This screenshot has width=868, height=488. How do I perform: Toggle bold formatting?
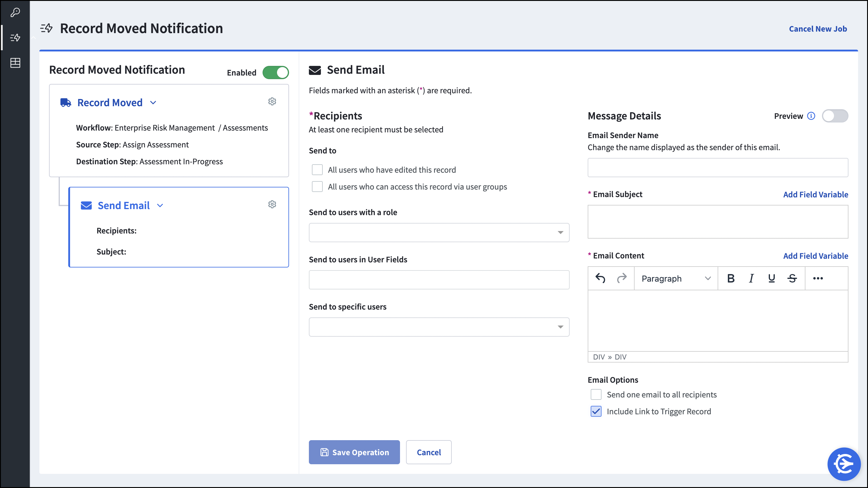[731, 278]
